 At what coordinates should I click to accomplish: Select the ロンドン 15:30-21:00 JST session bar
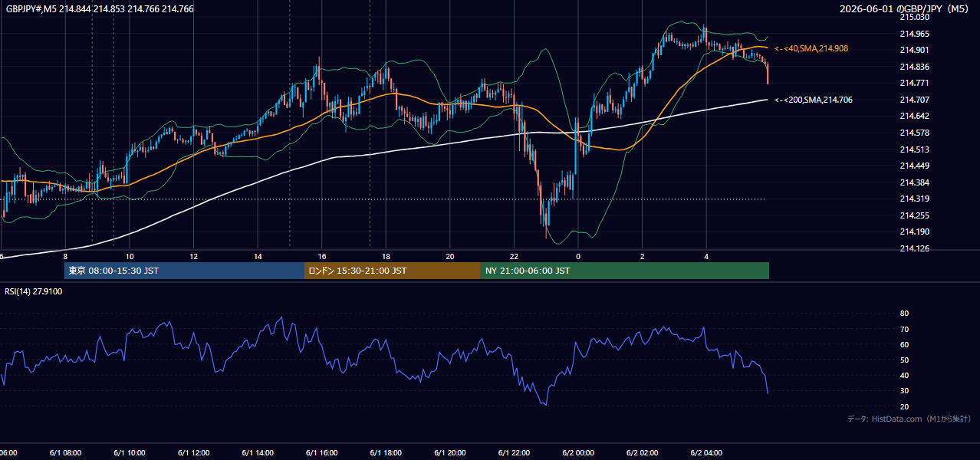(393, 271)
